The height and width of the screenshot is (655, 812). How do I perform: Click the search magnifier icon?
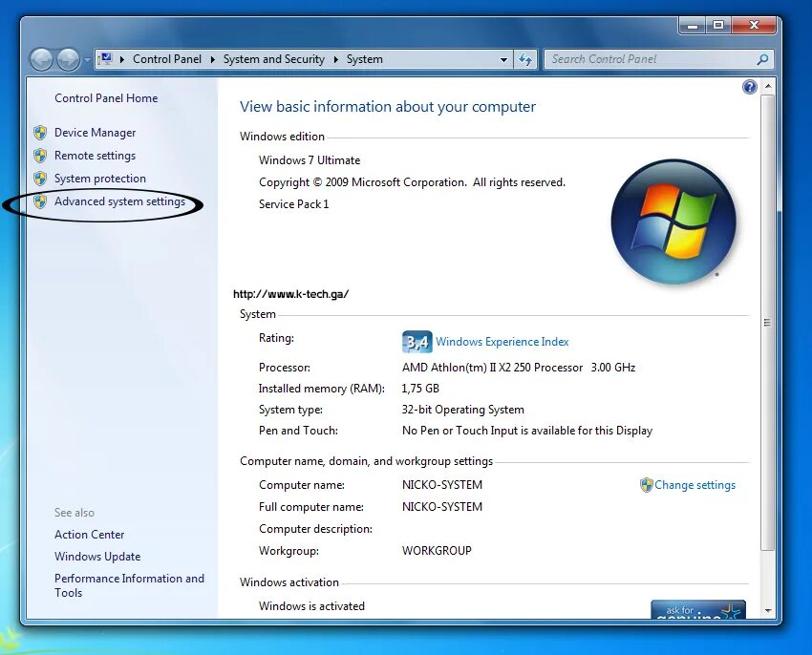pyautogui.click(x=762, y=59)
